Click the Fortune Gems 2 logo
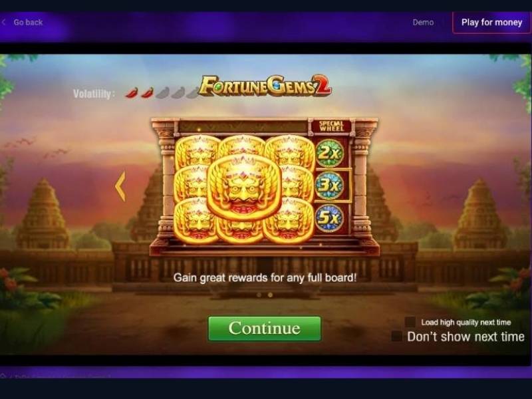 tap(265, 86)
